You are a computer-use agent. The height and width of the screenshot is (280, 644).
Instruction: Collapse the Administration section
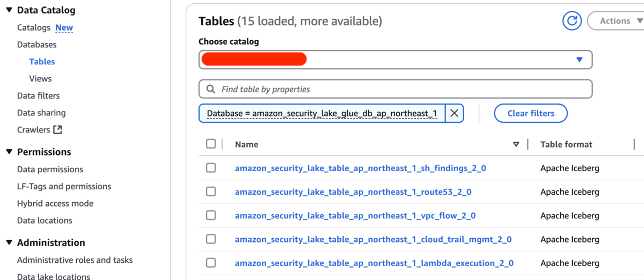[9, 242]
